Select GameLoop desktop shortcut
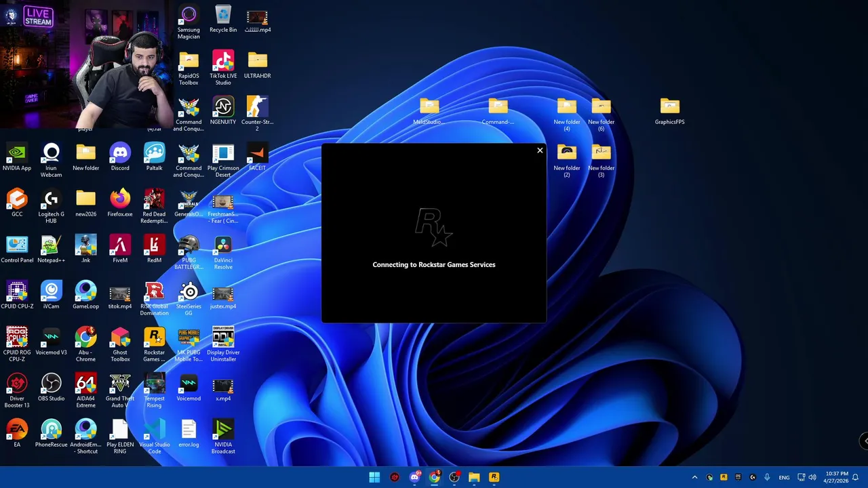This screenshot has height=488, width=868. click(x=85, y=296)
